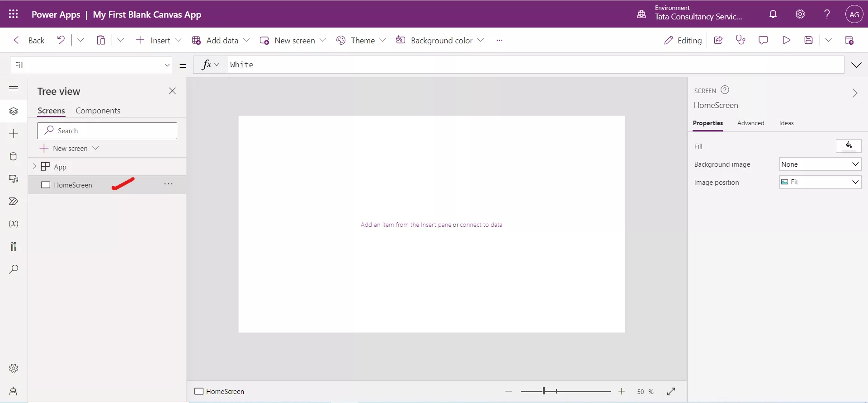Collapse the properties pane chevron
The width and height of the screenshot is (868, 403).
[854, 93]
